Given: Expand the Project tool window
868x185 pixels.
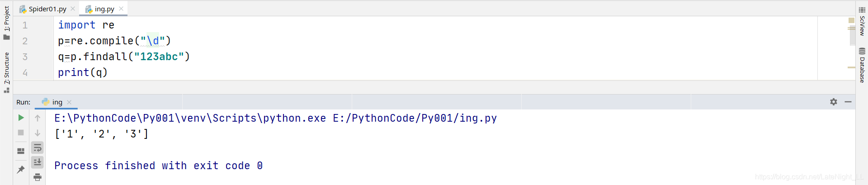Looking at the screenshot, I should pyautogui.click(x=6, y=23).
